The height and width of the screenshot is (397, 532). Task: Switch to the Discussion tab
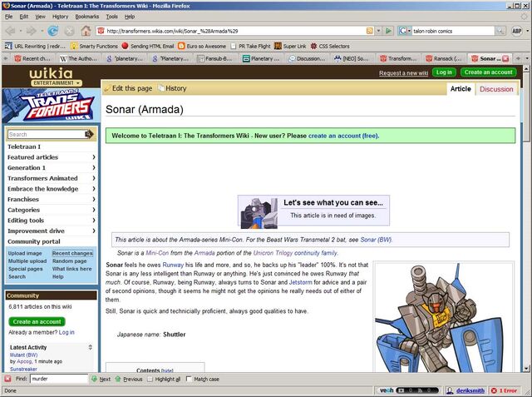496,89
